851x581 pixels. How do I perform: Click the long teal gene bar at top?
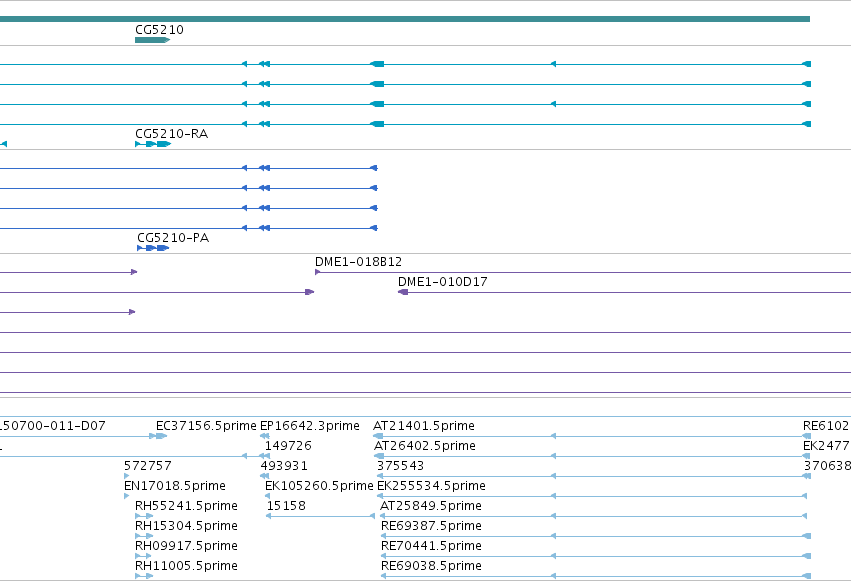pos(405,19)
